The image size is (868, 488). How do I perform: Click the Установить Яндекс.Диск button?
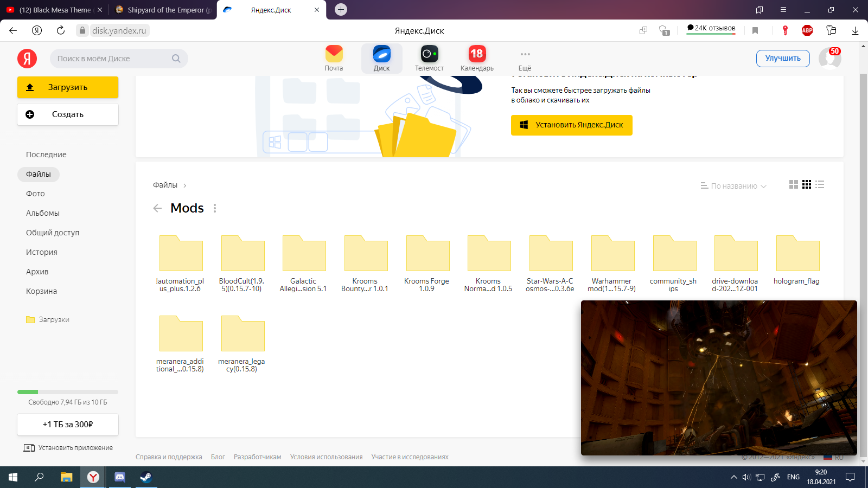(571, 125)
